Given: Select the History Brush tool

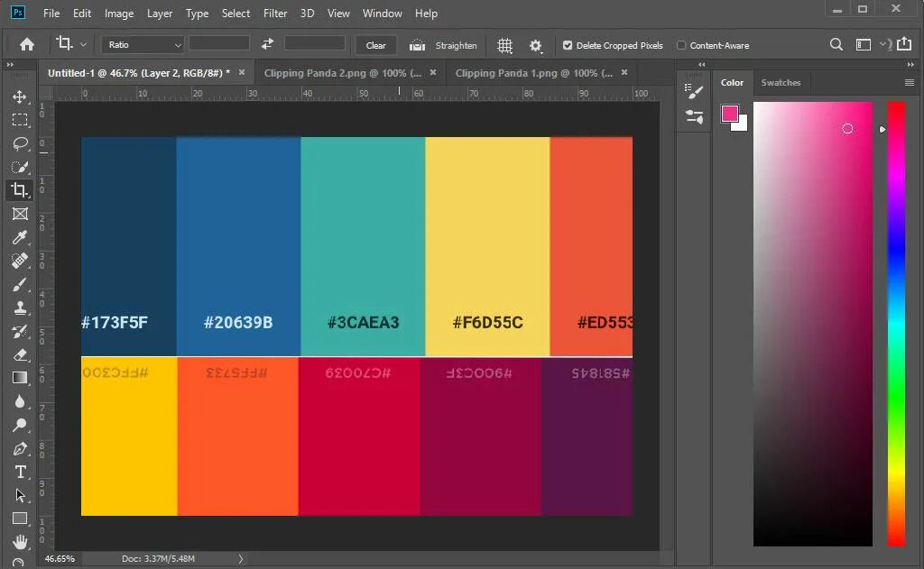Looking at the screenshot, I should [x=20, y=331].
